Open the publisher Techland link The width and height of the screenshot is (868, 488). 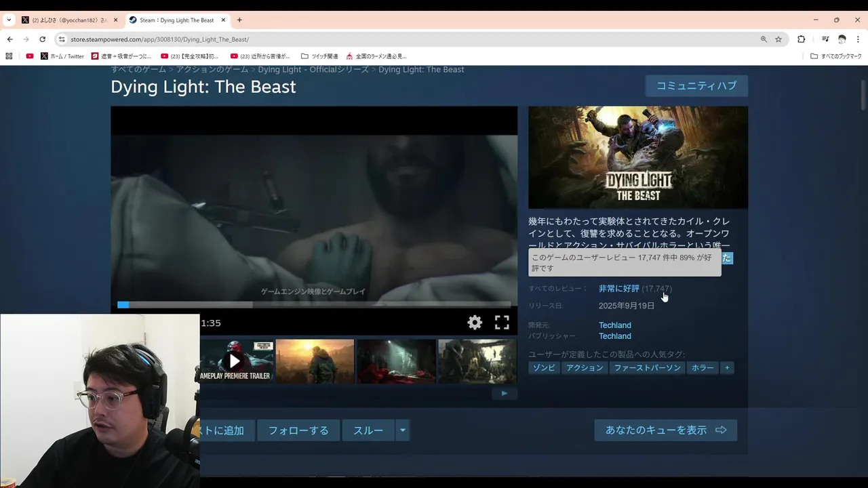[x=615, y=336]
